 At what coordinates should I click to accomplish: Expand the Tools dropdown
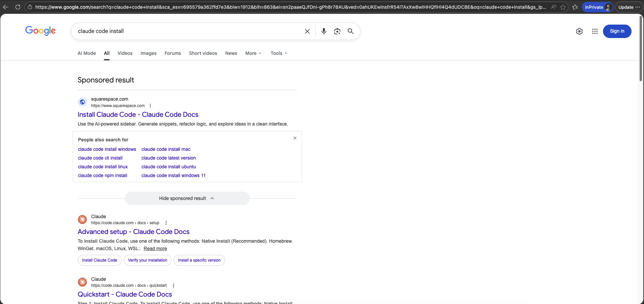(279, 53)
